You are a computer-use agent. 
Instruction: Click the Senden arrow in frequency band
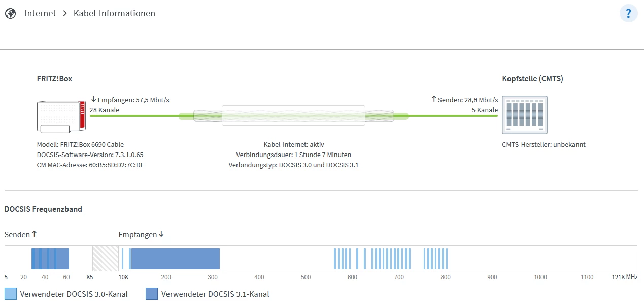[35, 234]
